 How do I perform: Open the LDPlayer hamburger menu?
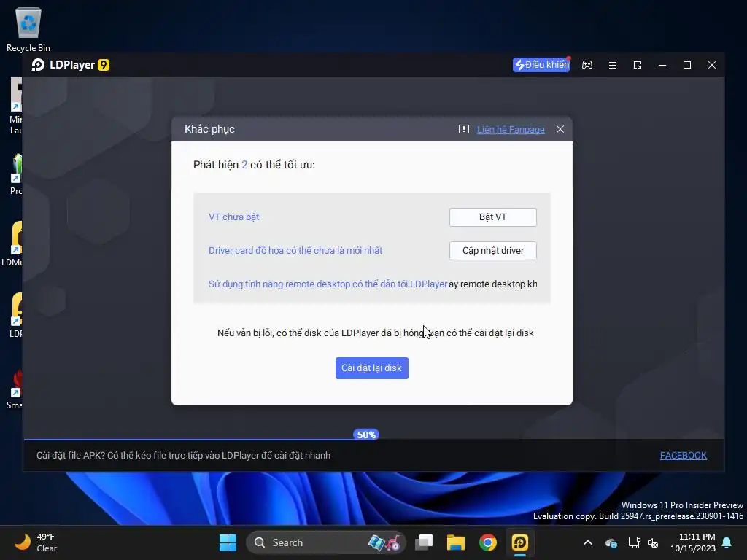[x=613, y=65]
